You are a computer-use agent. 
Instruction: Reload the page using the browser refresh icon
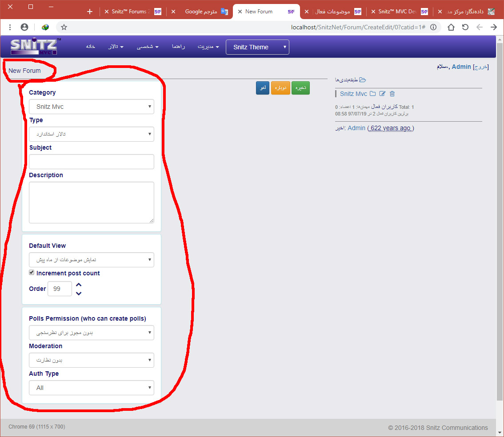(x=465, y=27)
